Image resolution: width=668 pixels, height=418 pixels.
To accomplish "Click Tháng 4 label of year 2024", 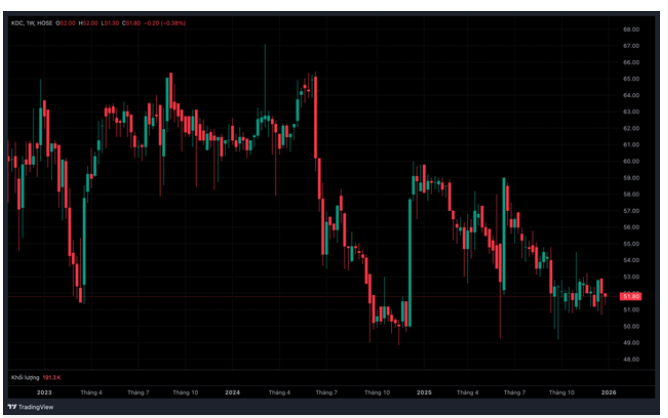I will [279, 392].
